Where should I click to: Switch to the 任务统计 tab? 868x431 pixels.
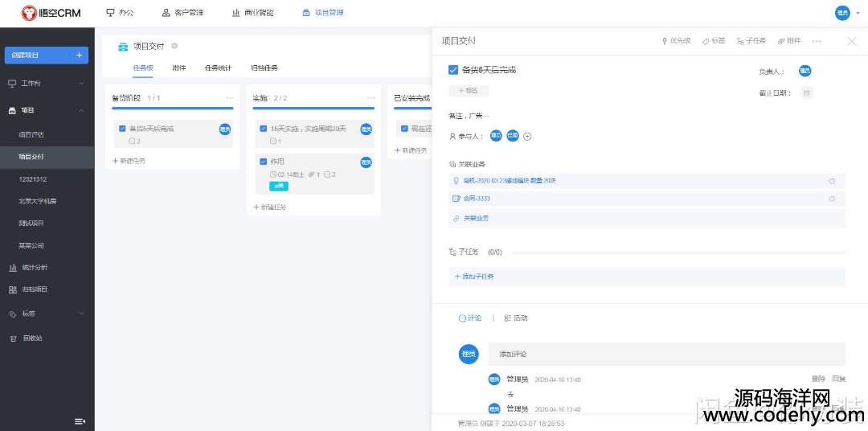[217, 68]
